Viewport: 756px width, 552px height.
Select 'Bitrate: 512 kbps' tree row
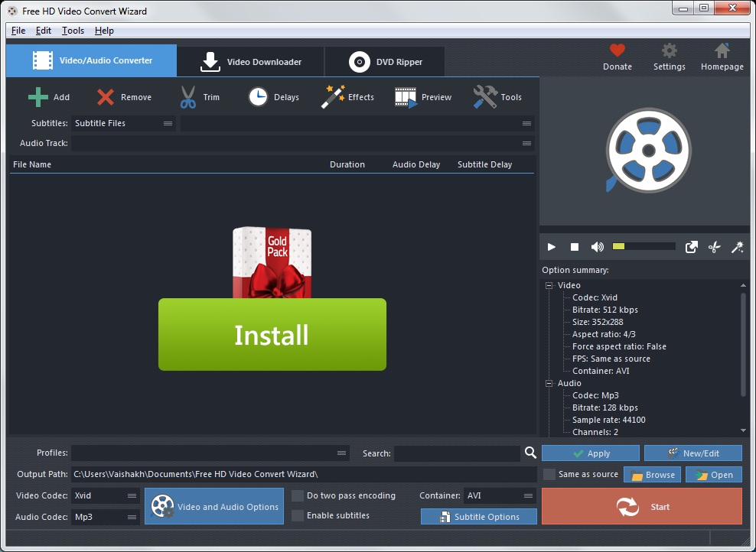tap(604, 310)
